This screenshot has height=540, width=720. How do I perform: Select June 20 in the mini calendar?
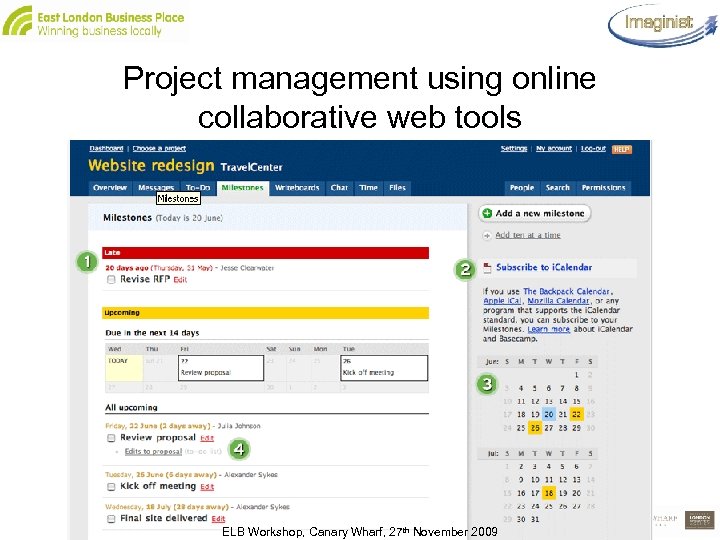pos(549,414)
